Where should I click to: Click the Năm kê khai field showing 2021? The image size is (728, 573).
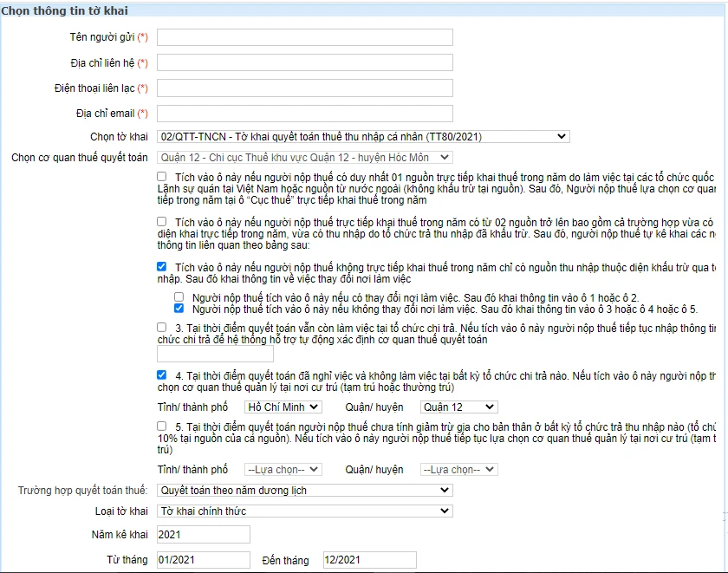click(203, 535)
